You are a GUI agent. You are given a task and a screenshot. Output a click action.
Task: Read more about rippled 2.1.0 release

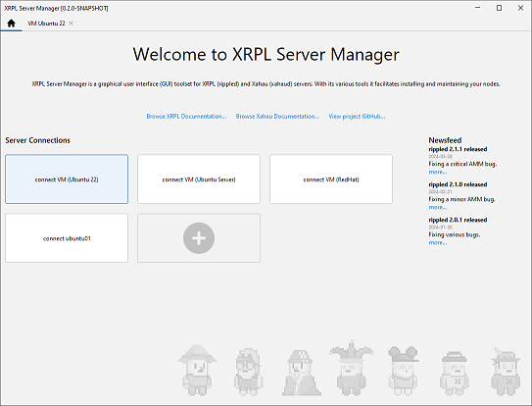tap(438, 207)
